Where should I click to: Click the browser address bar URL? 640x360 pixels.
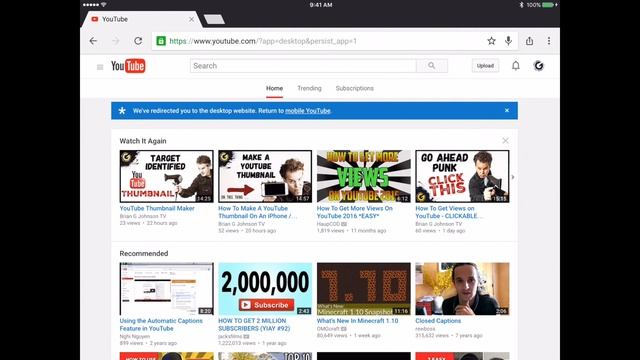click(263, 41)
